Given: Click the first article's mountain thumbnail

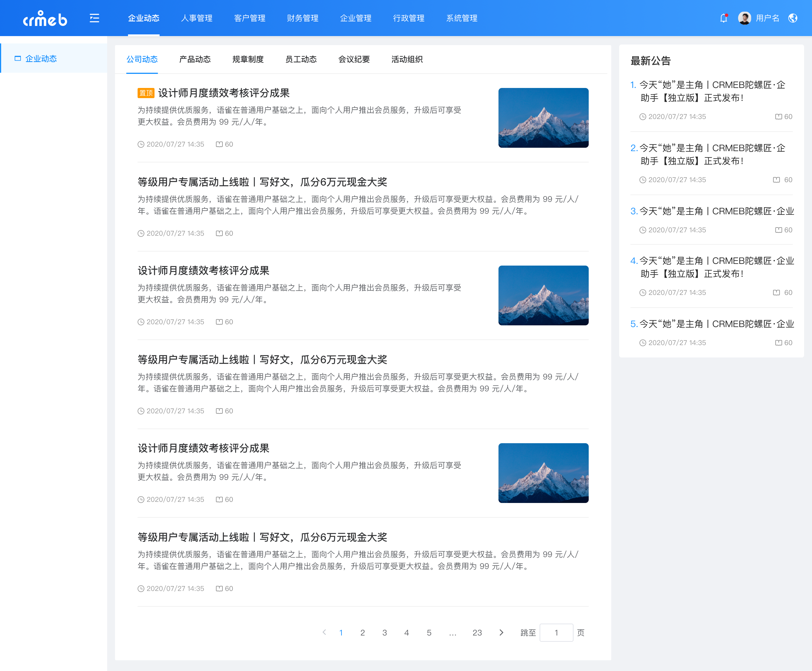Looking at the screenshot, I should pos(543,118).
